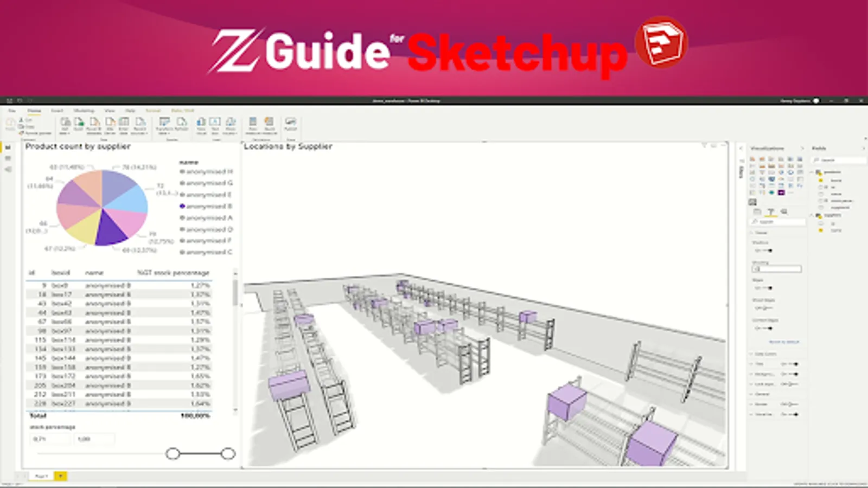Image resolution: width=868 pixels, height=488 pixels.
Task: Expand the collapsed Filters pane
Action: point(741,148)
